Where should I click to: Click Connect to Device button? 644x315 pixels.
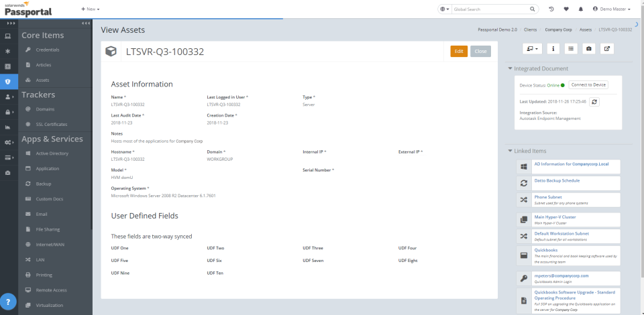(x=588, y=85)
